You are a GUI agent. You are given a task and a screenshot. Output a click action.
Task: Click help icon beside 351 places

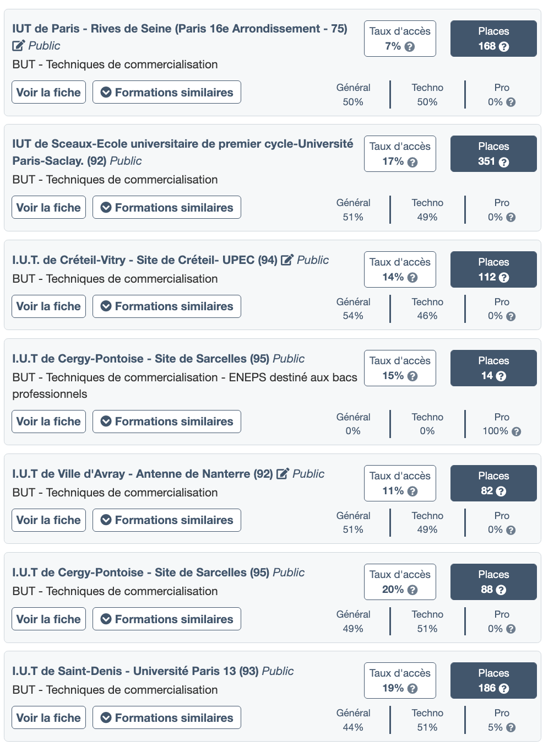click(503, 162)
